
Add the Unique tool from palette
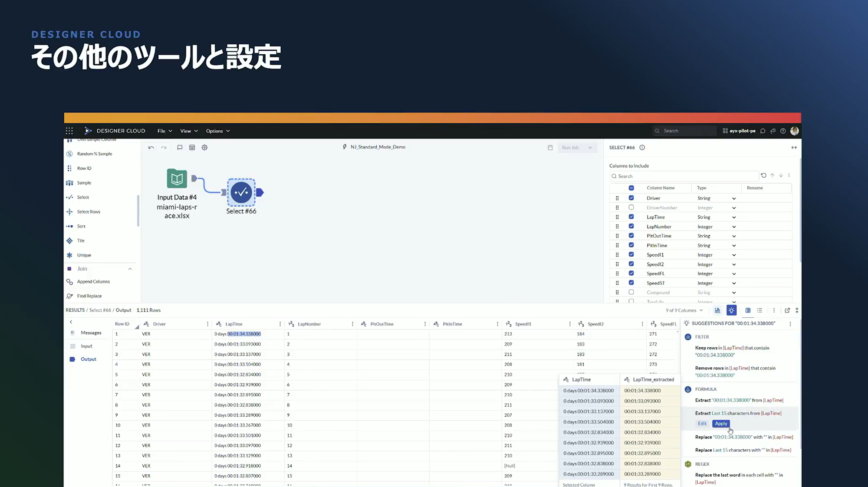pos(84,255)
